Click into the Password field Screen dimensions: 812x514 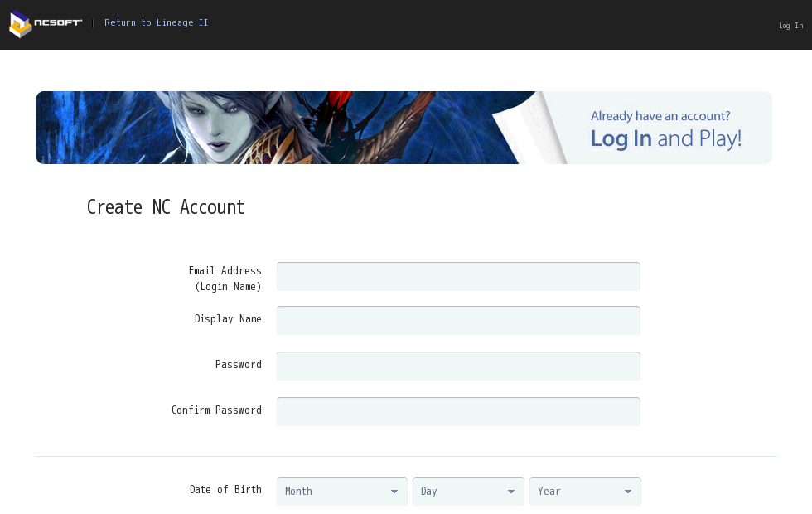458,366
